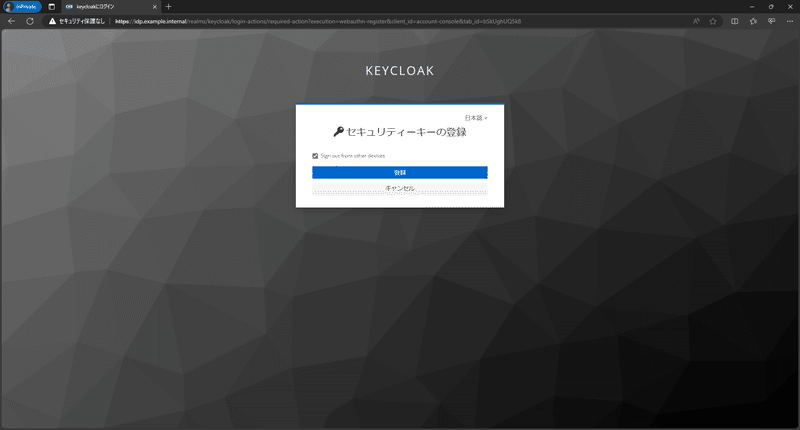Viewport: 800px width, 430px height.
Task: Click the セキュリティ保護なし label
Action: pyautogui.click(x=82, y=21)
